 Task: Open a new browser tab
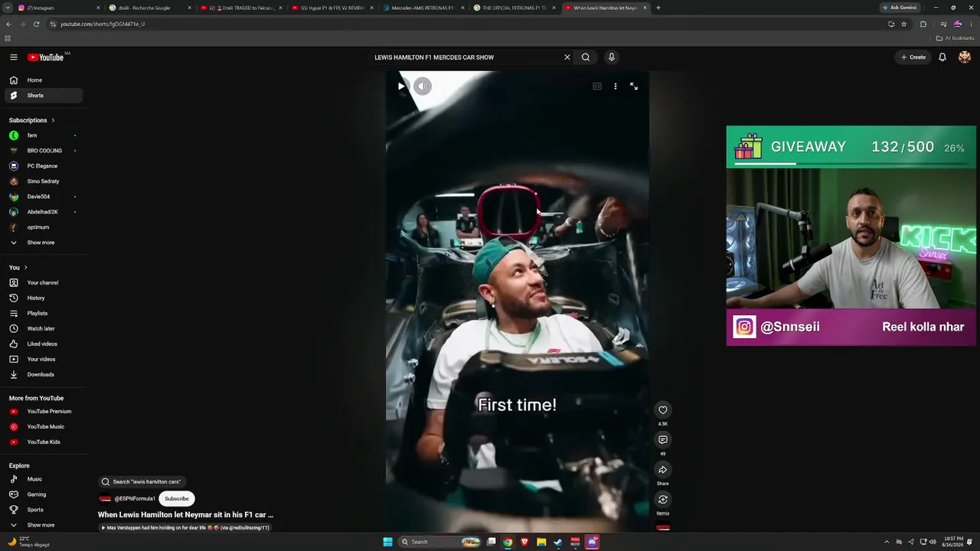pyautogui.click(x=658, y=8)
